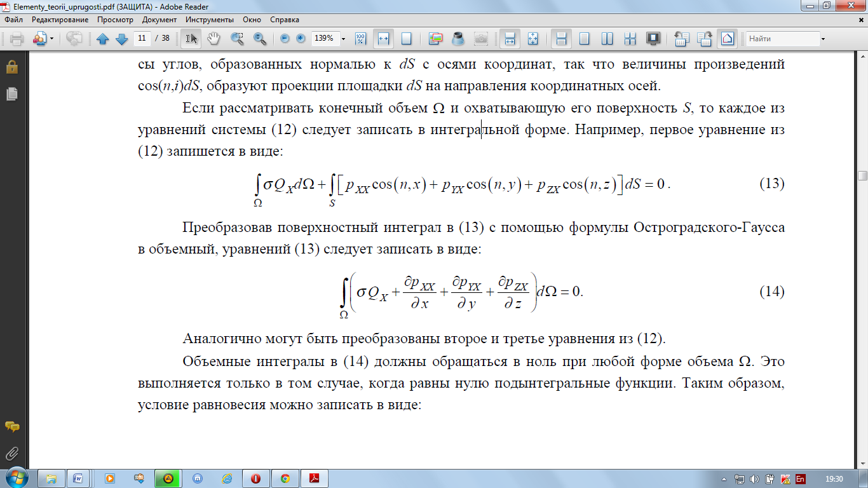This screenshot has height=488, width=868.
Task: Choose the Marquee Zoom tool
Action: [x=237, y=39]
